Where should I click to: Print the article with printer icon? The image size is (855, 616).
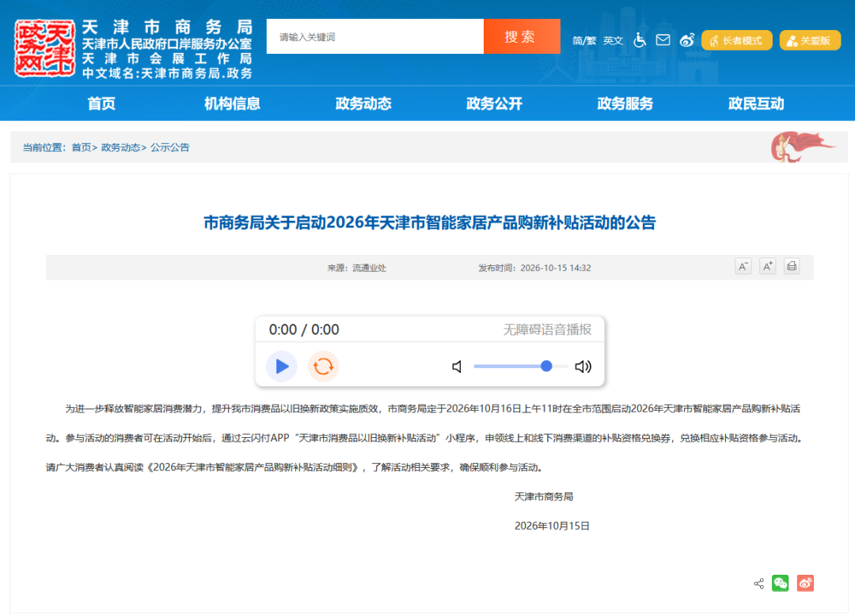pyautogui.click(x=792, y=266)
